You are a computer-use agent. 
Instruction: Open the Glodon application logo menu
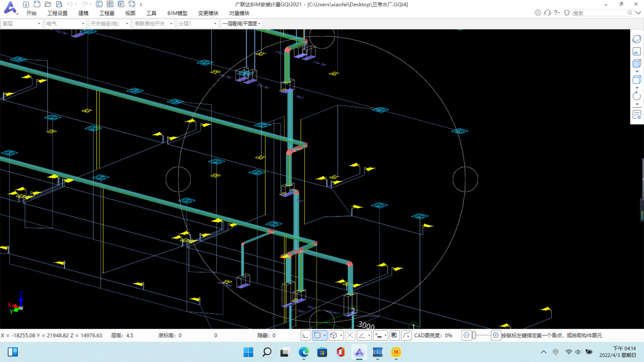point(10,8)
